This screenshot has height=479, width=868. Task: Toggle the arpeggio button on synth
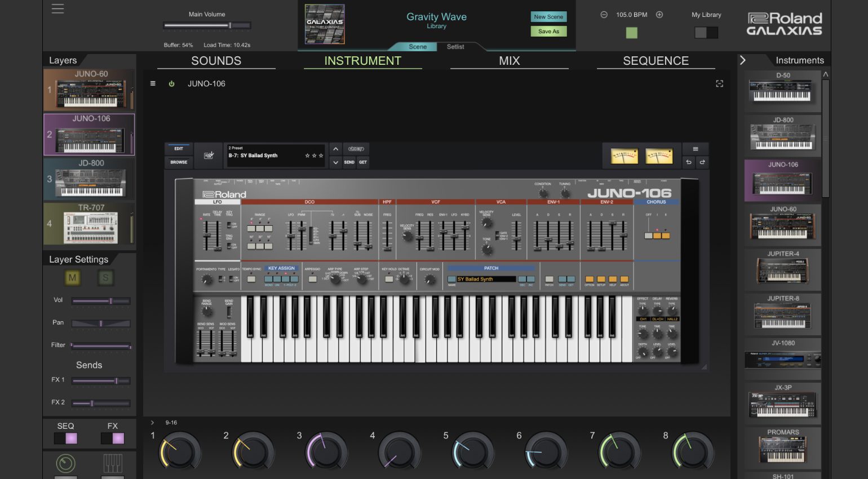(x=312, y=279)
